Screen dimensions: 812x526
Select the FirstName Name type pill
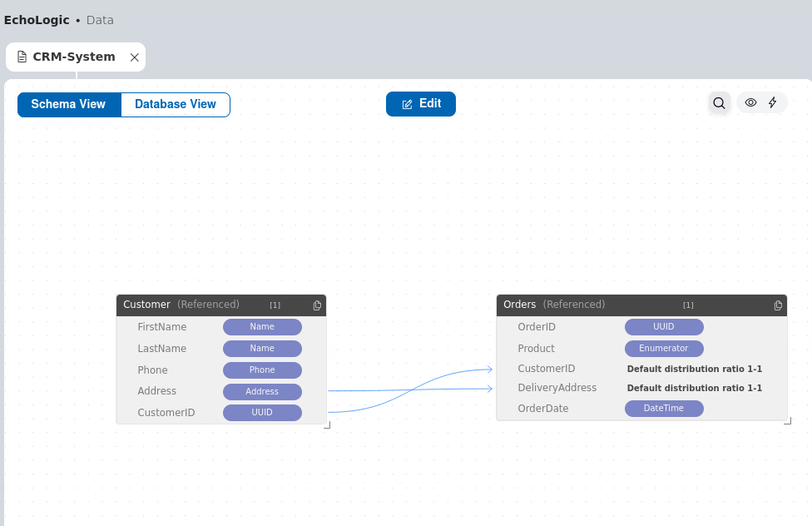[262, 327]
